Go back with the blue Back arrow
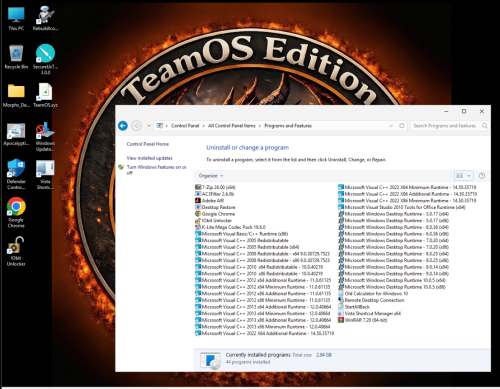Screen dimensions: 500x389 click(123, 126)
